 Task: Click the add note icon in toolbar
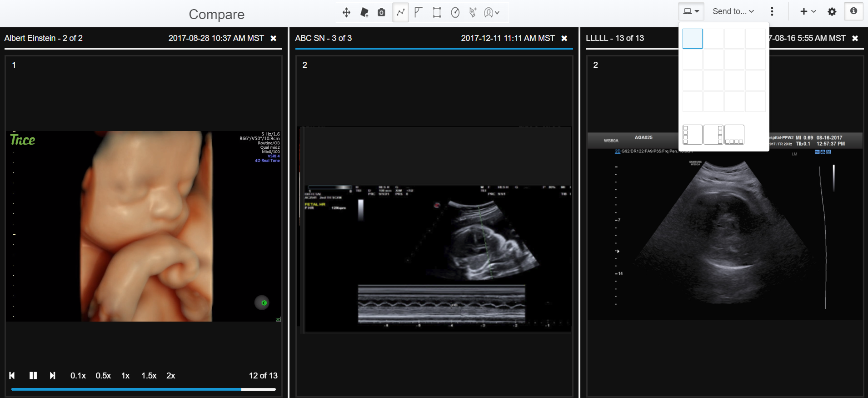click(x=364, y=12)
